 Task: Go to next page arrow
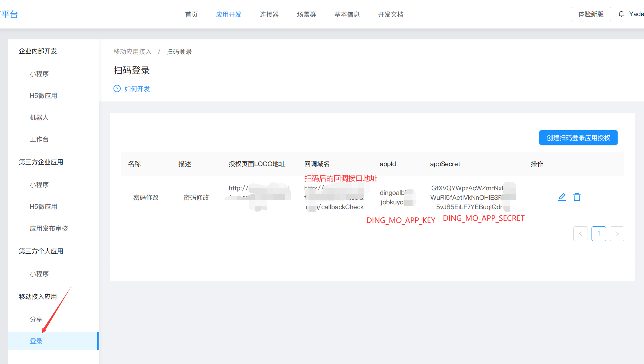click(617, 234)
